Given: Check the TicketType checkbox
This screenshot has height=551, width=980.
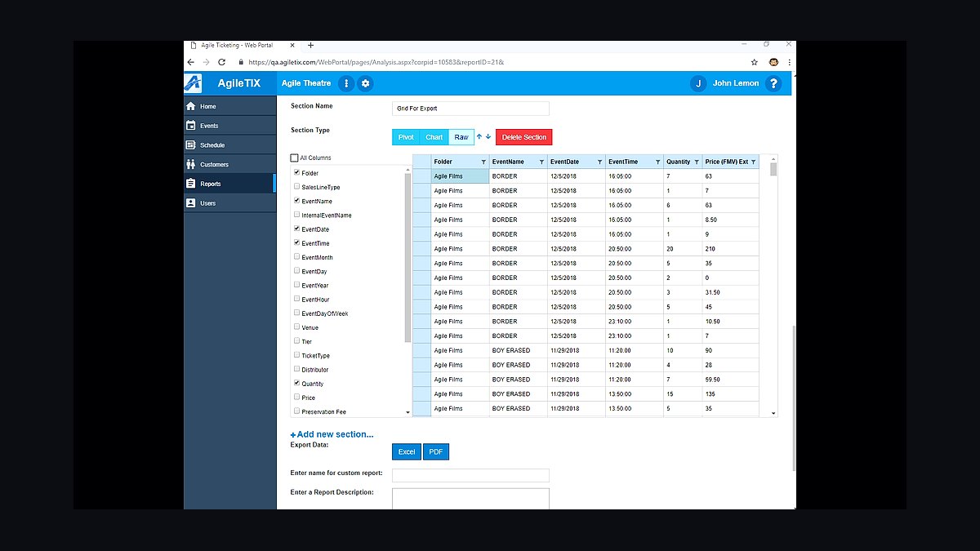Looking at the screenshot, I should [x=296, y=355].
